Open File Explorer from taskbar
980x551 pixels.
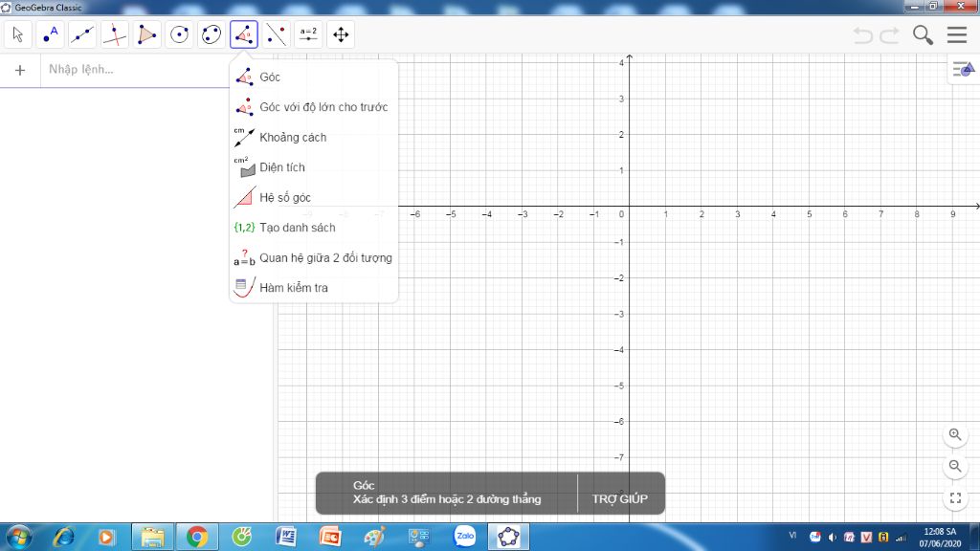point(152,537)
